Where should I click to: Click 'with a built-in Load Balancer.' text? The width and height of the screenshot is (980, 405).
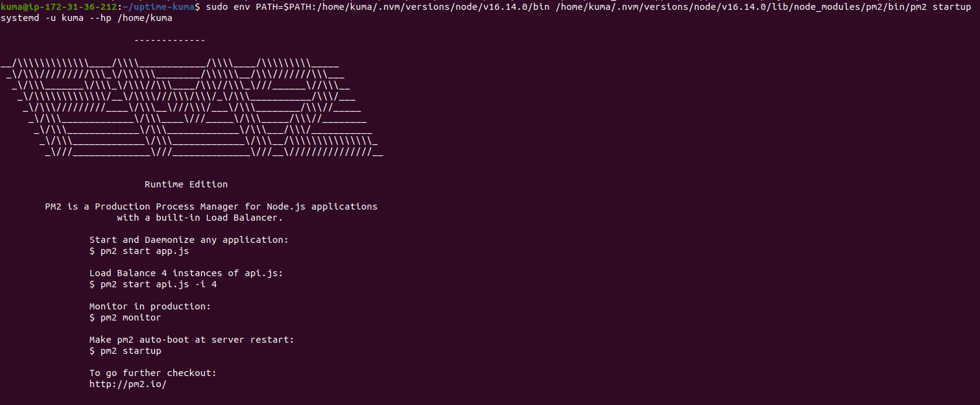[200, 218]
